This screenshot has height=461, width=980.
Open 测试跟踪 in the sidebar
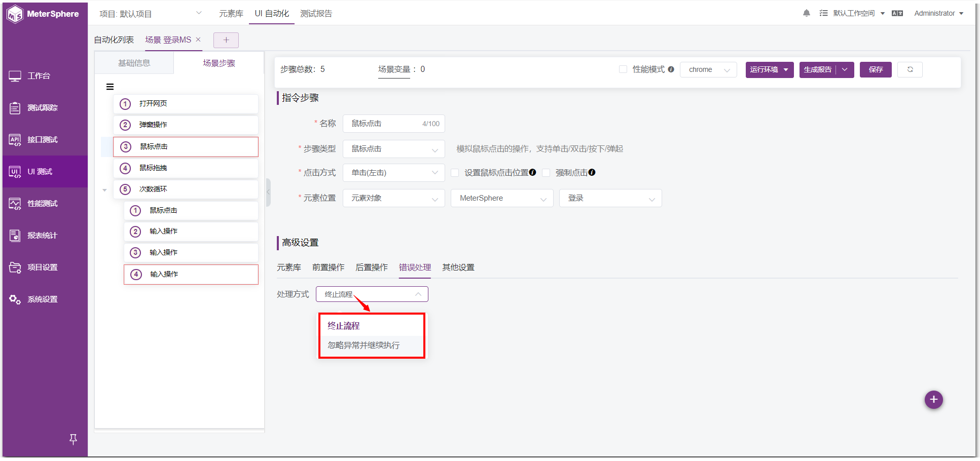tap(45, 108)
